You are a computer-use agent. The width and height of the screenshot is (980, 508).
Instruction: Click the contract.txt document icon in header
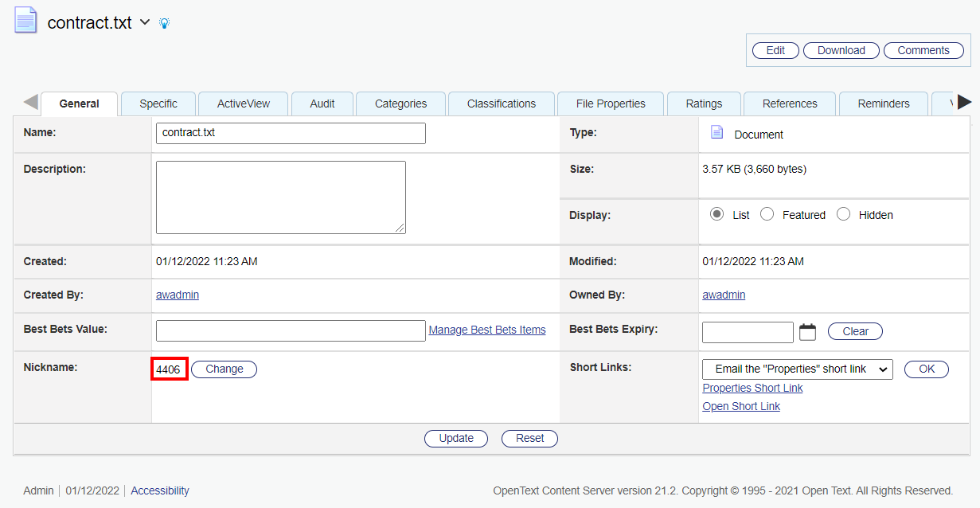point(25,20)
